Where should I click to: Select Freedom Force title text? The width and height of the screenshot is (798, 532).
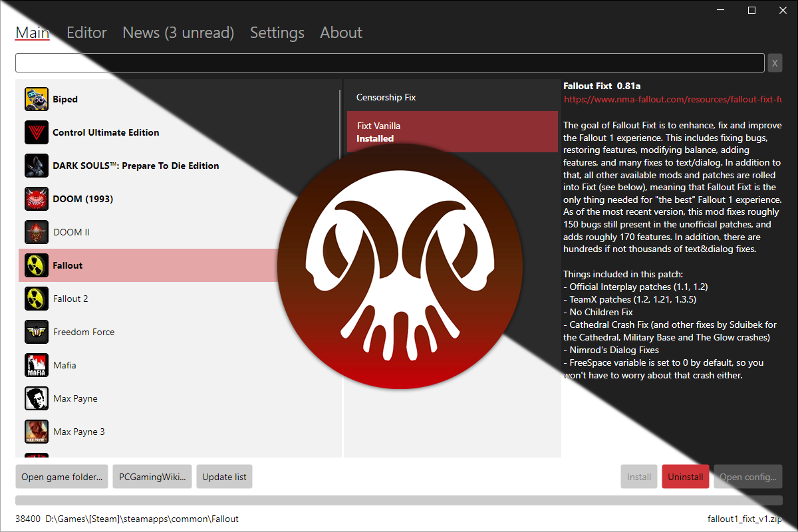tap(84, 332)
